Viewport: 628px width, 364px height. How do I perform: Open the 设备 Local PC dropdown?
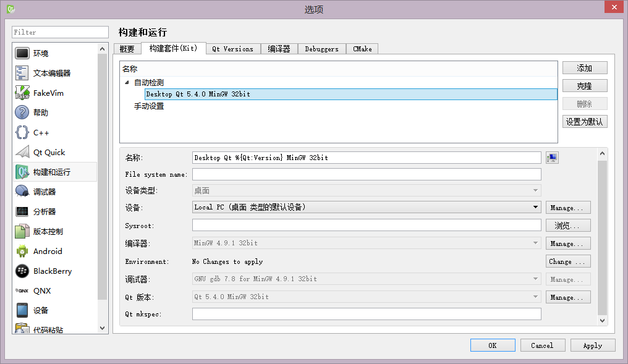click(367, 207)
